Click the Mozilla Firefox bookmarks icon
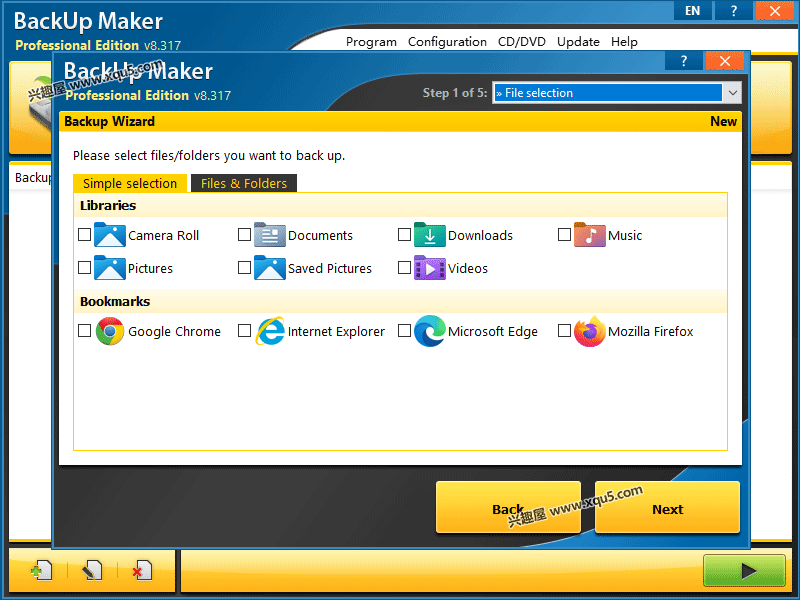This screenshot has height=600, width=800. 589,331
